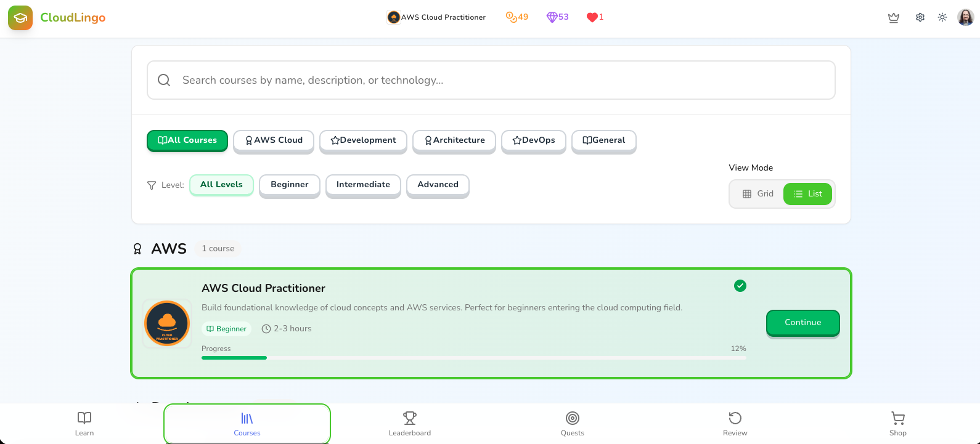
Task: Open the Courses tab in bottom navigation
Action: pyautogui.click(x=247, y=424)
